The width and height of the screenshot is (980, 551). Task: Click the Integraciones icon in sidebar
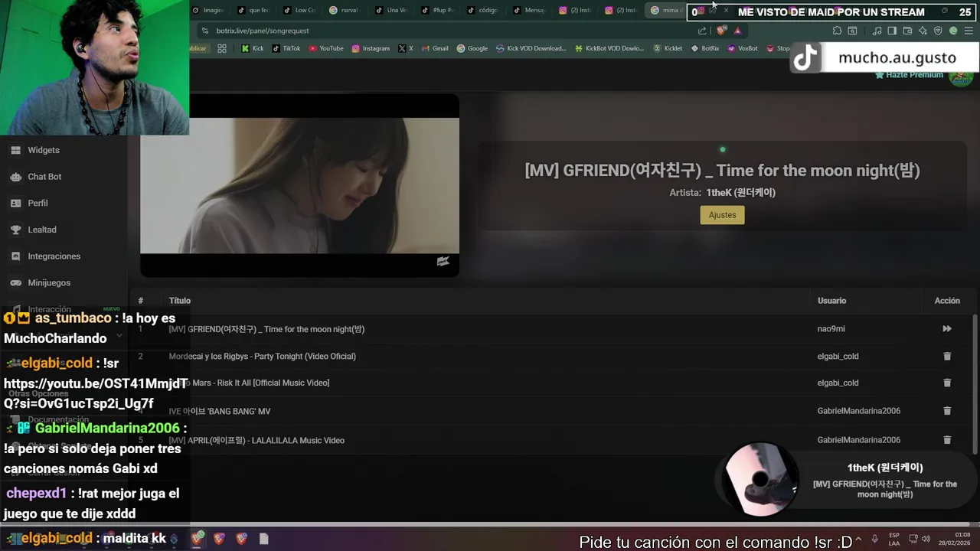click(15, 256)
